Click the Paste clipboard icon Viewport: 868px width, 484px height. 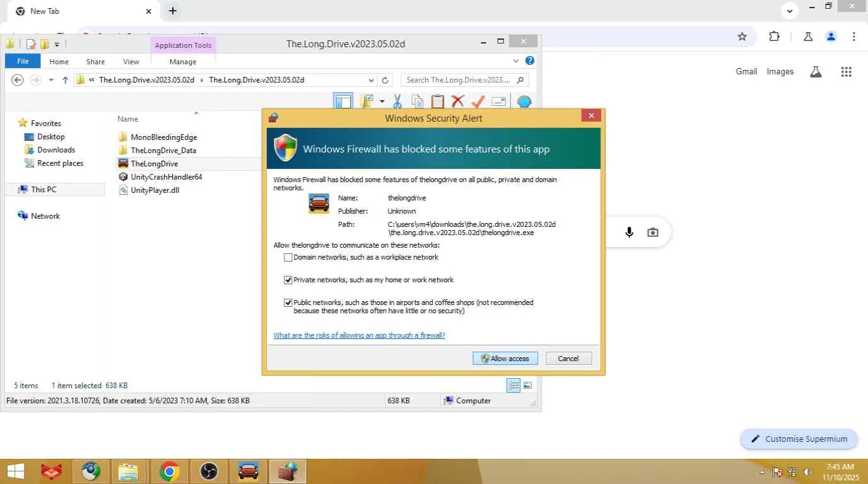pos(438,101)
